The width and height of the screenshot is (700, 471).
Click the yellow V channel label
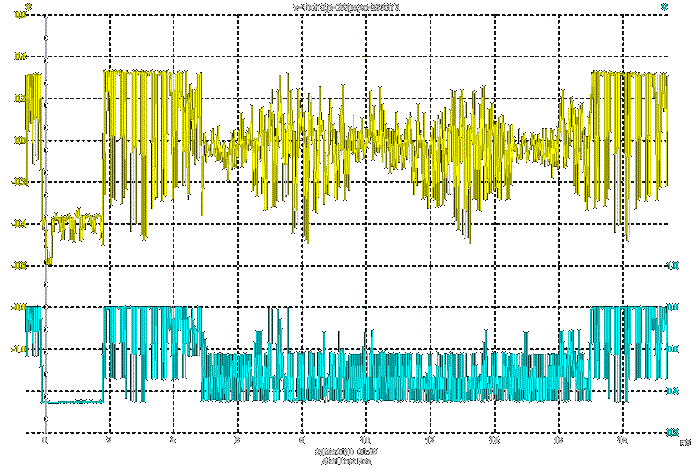click(27, 6)
